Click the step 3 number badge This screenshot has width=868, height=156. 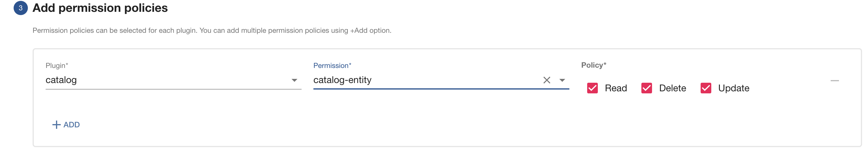pyautogui.click(x=20, y=8)
